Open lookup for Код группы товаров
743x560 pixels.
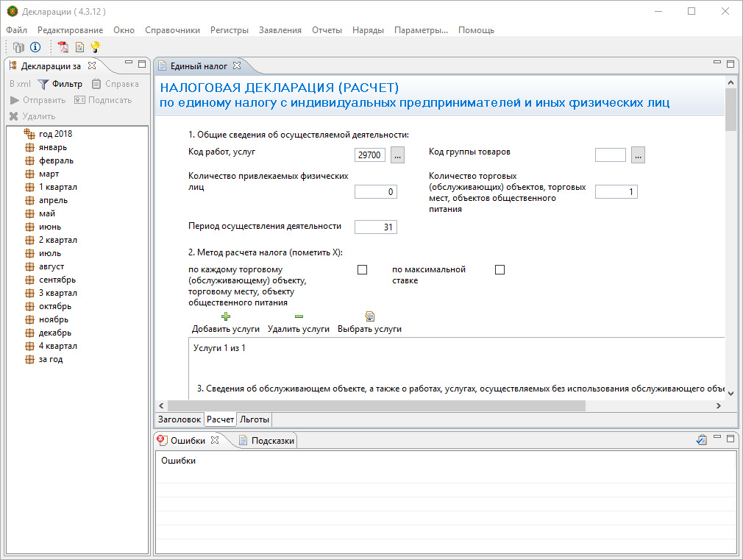[x=638, y=155]
